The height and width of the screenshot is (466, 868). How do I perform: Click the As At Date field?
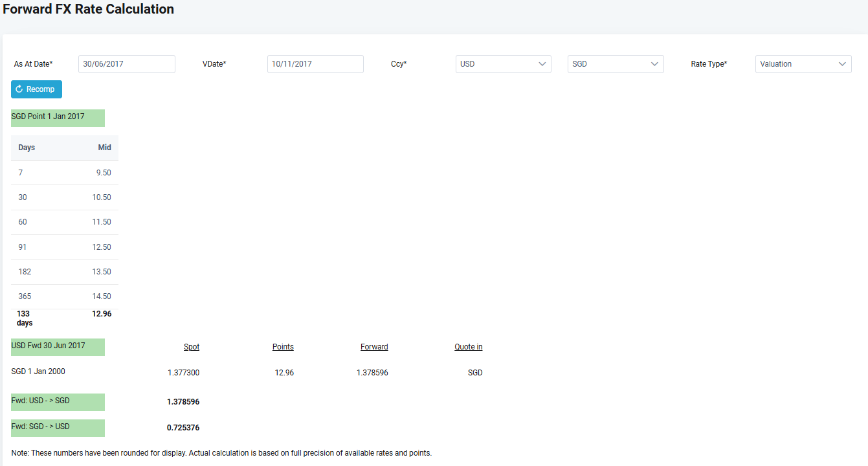pos(127,64)
